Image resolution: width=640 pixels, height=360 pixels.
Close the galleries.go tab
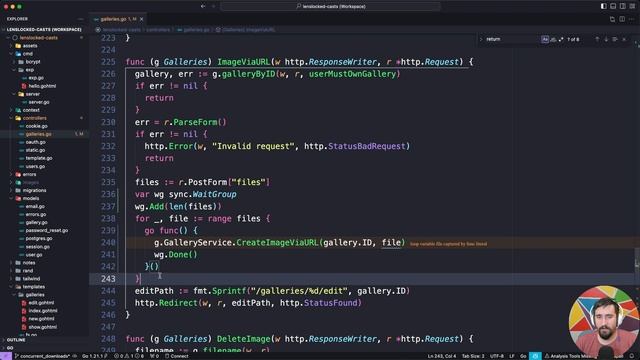click(x=142, y=19)
